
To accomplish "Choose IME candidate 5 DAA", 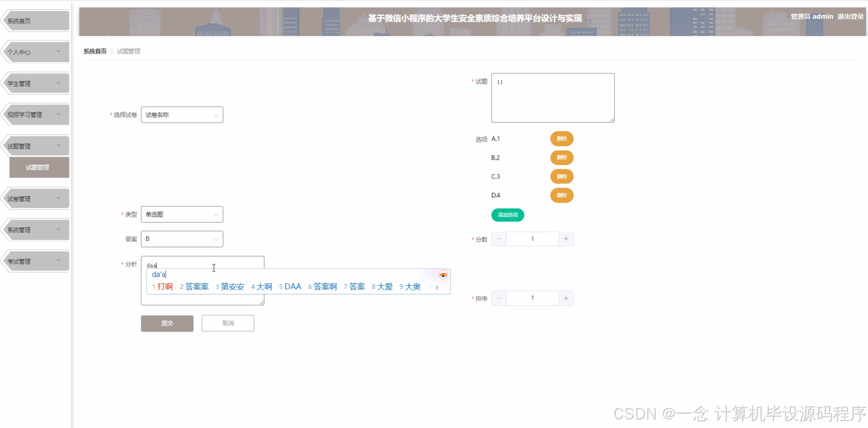I will (x=290, y=287).
